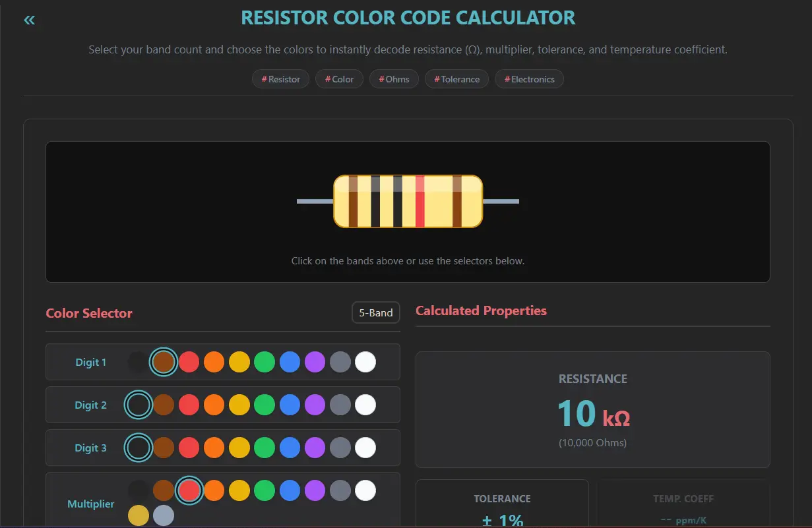Select red for Multiplier
The height and width of the screenshot is (528, 812).
(x=189, y=490)
